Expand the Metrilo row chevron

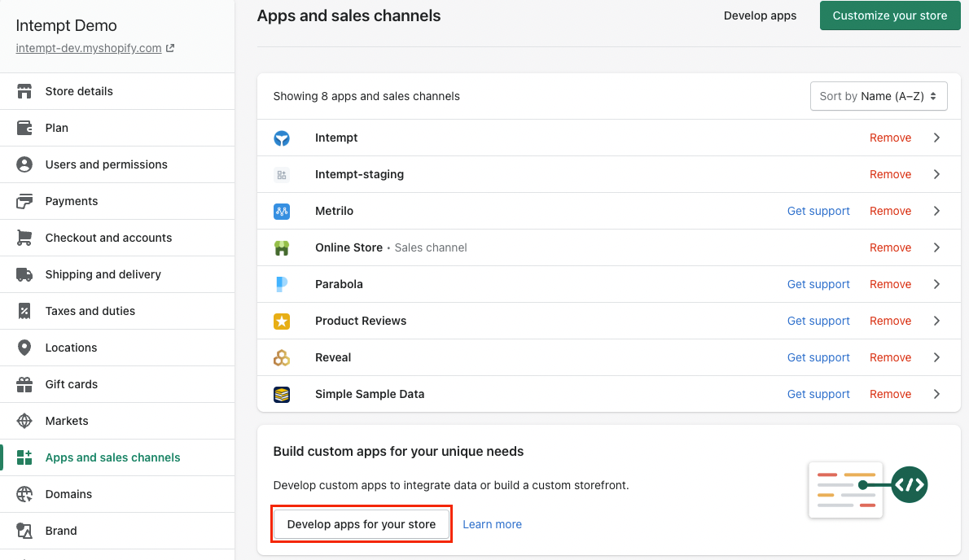937,211
